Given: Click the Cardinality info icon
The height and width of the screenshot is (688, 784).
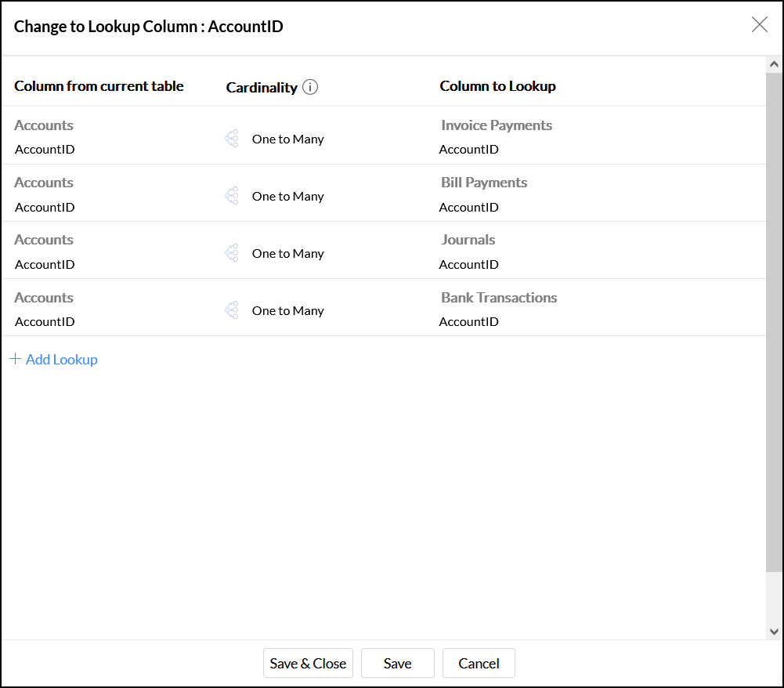Looking at the screenshot, I should point(310,87).
